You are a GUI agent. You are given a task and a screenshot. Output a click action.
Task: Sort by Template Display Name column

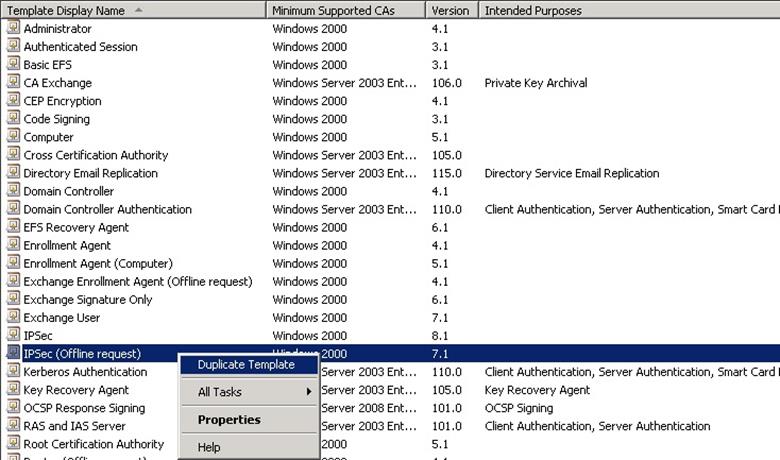pyautogui.click(x=133, y=10)
